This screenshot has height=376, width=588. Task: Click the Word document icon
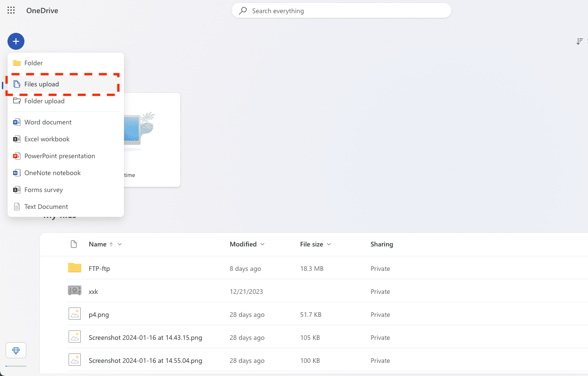click(17, 122)
